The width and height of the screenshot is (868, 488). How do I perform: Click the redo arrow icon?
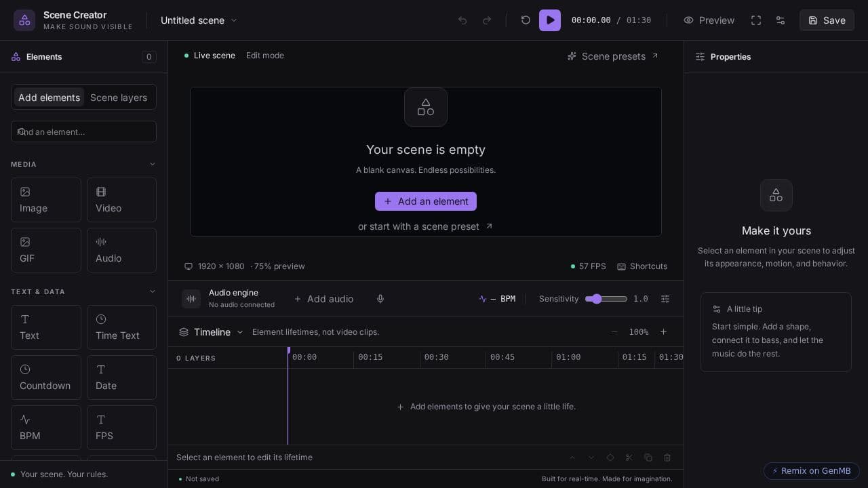click(x=487, y=20)
